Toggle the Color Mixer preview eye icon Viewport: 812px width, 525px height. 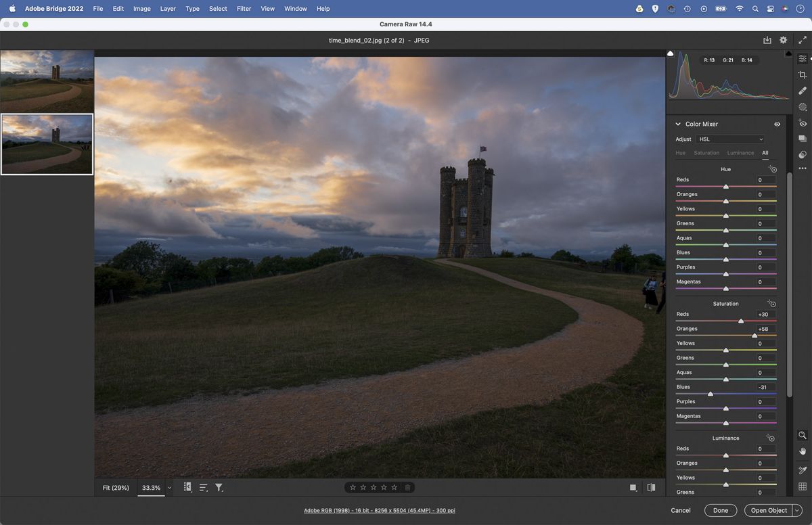[x=777, y=124]
